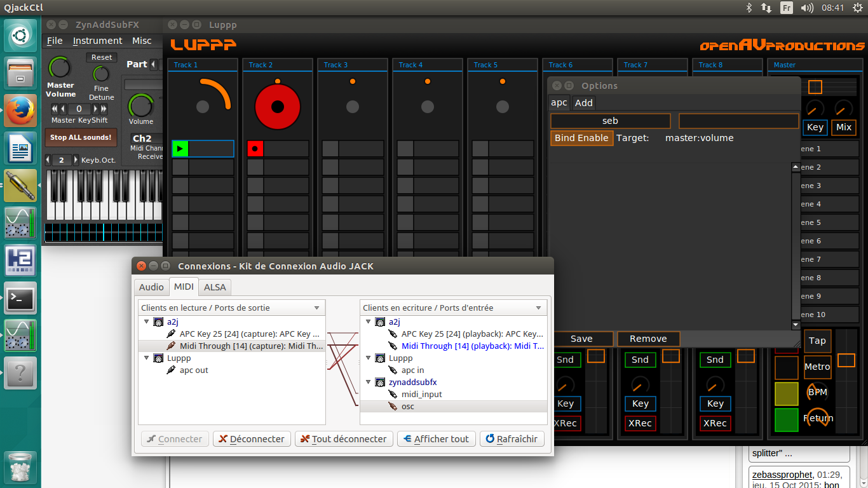The height and width of the screenshot is (488, 868).
Task: Click the Fine Detune knob
Action: pyautogui.click(x=102, y=74)
